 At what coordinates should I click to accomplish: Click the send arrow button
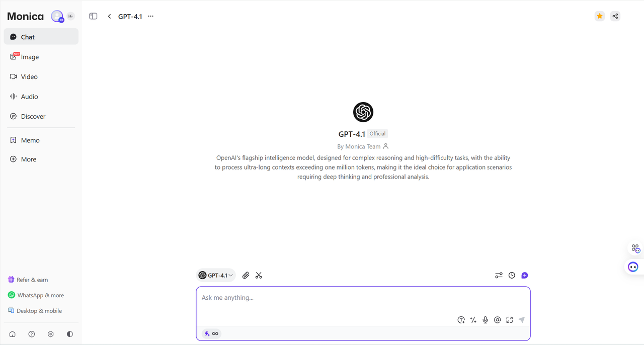(x=522, y=320)
